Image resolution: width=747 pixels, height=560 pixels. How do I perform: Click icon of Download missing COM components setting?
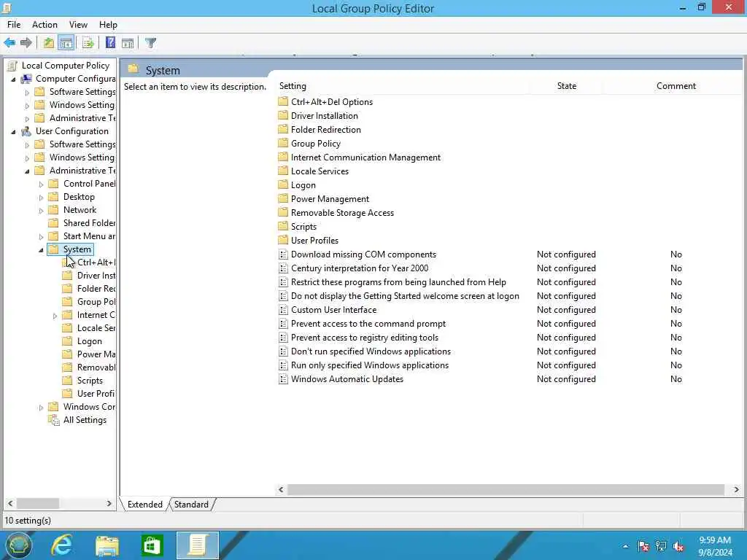(283, 254)
